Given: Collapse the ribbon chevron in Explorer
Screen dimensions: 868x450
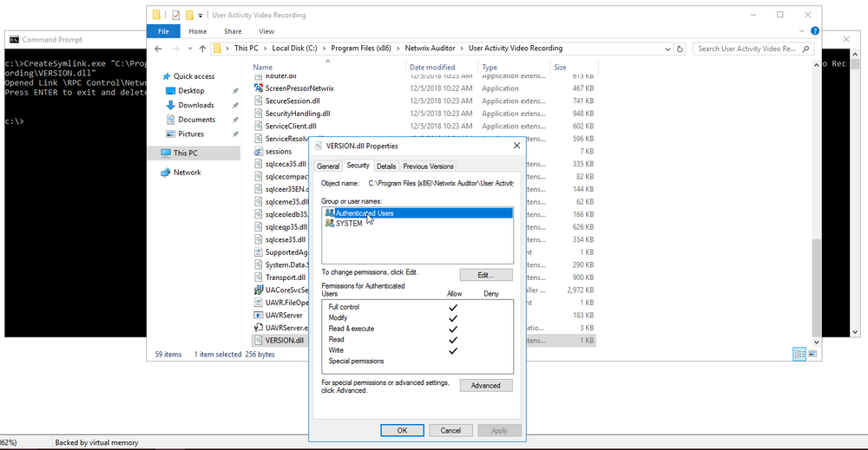Looking at the screenshot, I should coord(801,31).
